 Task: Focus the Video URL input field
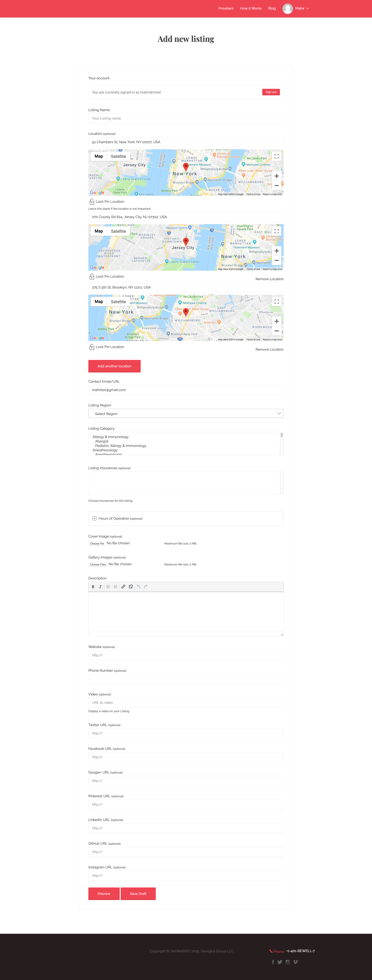(186, 703)
